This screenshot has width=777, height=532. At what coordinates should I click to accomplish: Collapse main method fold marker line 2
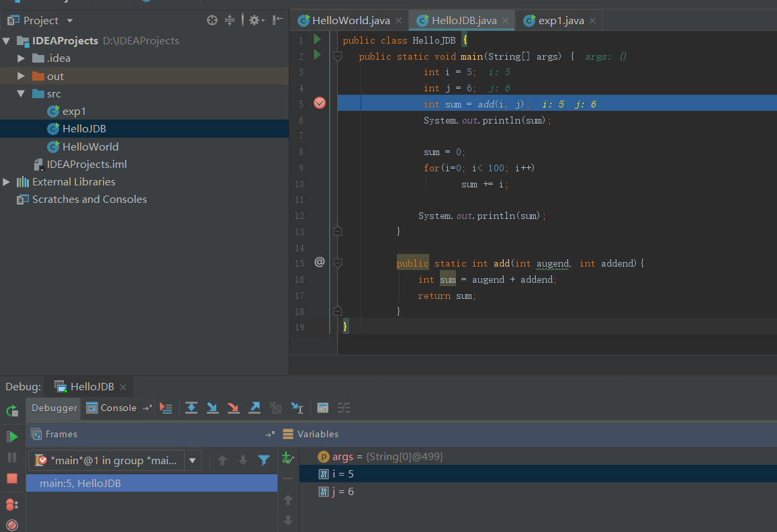tap(338, 56)
